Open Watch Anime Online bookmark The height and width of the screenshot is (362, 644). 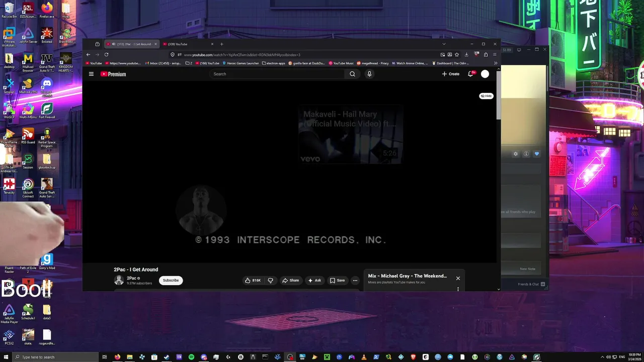[x=410, y=63]
